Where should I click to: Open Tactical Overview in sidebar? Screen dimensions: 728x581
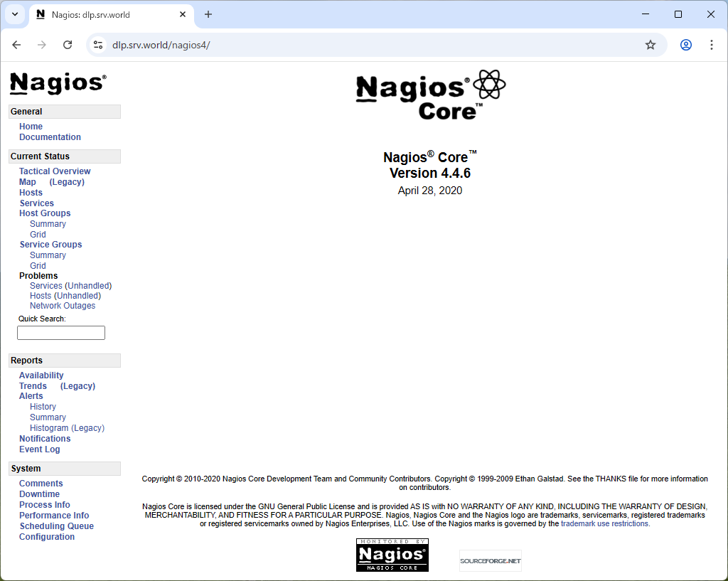[x=55, y=171]
